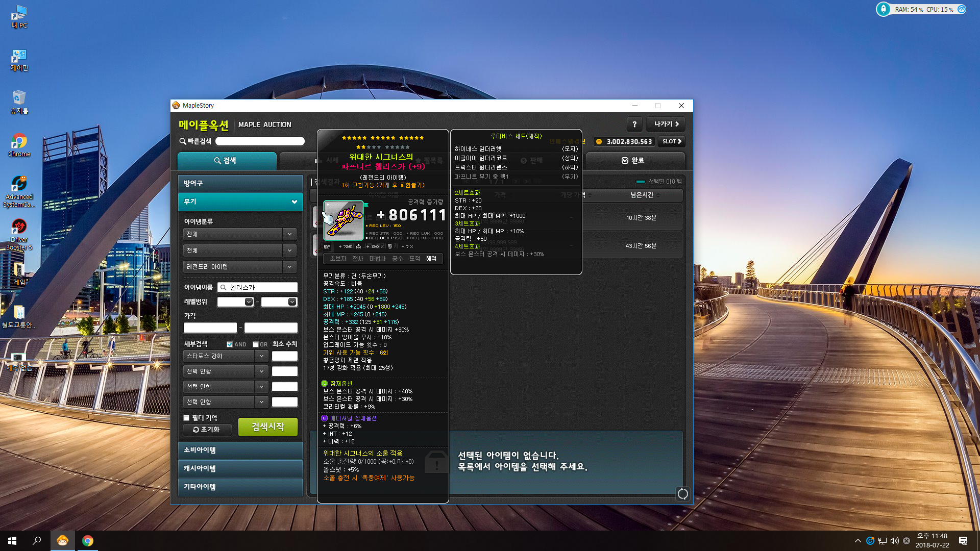Click the taskbar clock showing 오후 11:48
The width and height of the screenshot is (980, 551).
[932, 541]
